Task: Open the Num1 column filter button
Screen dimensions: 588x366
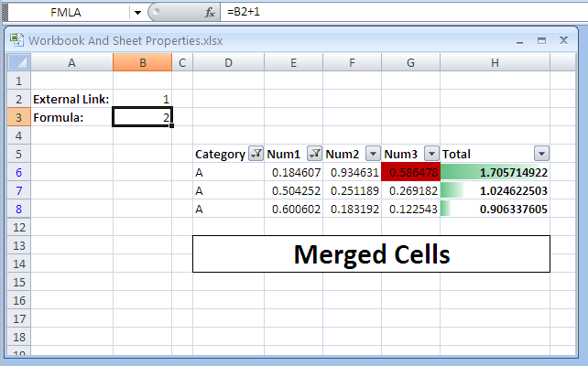Action: tap(314, 155)
